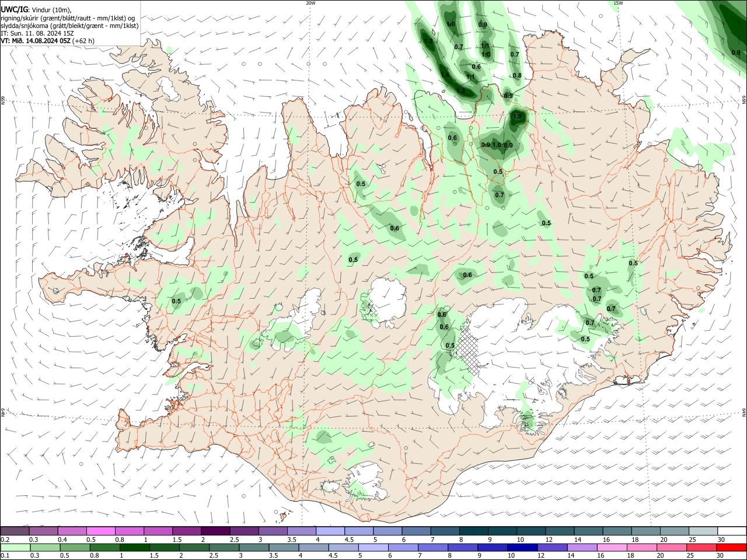The height and width of the screenshot is (560, 747).
Task: Click the dark teal swatch labelled 8
Action: tap(474, 531)
